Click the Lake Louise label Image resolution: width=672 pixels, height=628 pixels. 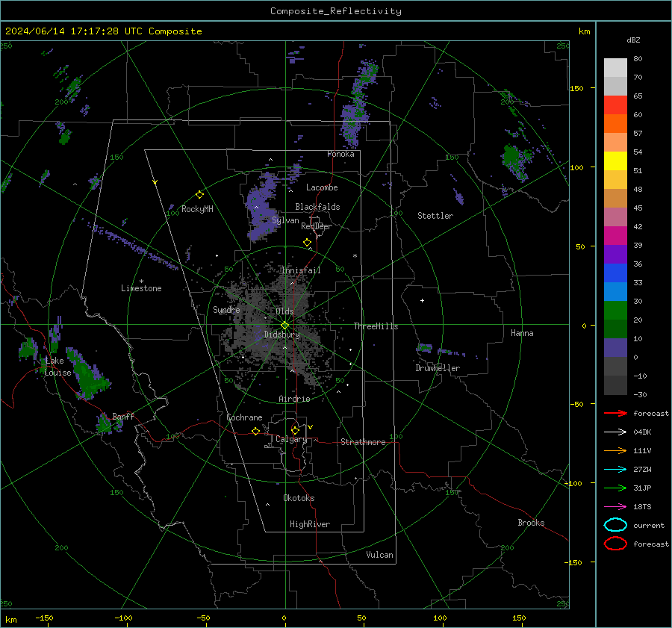point(57,367)
